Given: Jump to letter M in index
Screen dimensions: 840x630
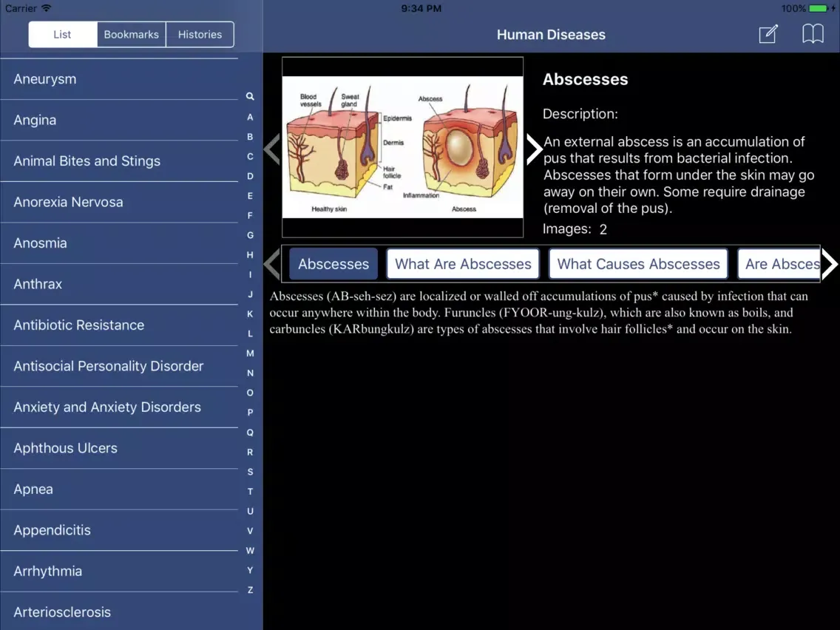Looking at the screenshot, I should (x=250, y=353).
